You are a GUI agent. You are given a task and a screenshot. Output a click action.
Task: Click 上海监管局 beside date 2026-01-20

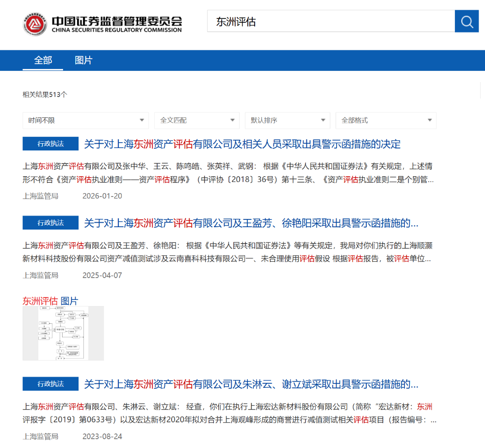click(x=41, y=196)
